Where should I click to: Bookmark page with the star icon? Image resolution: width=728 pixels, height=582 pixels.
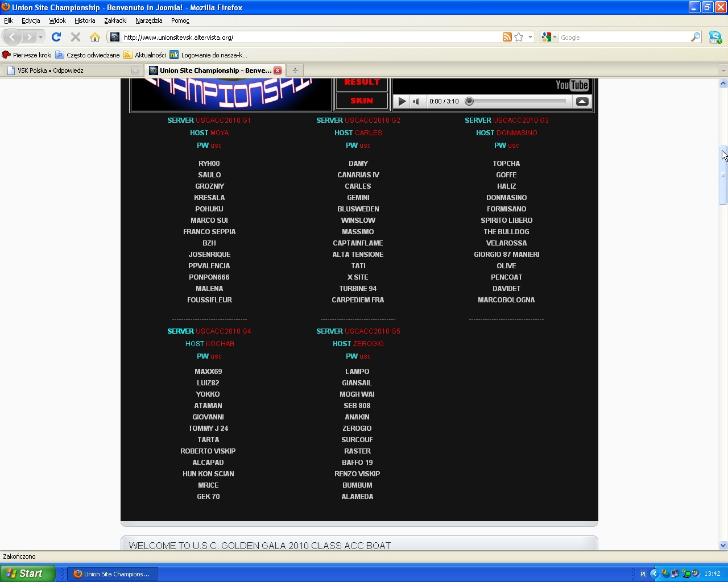point(519,38)
